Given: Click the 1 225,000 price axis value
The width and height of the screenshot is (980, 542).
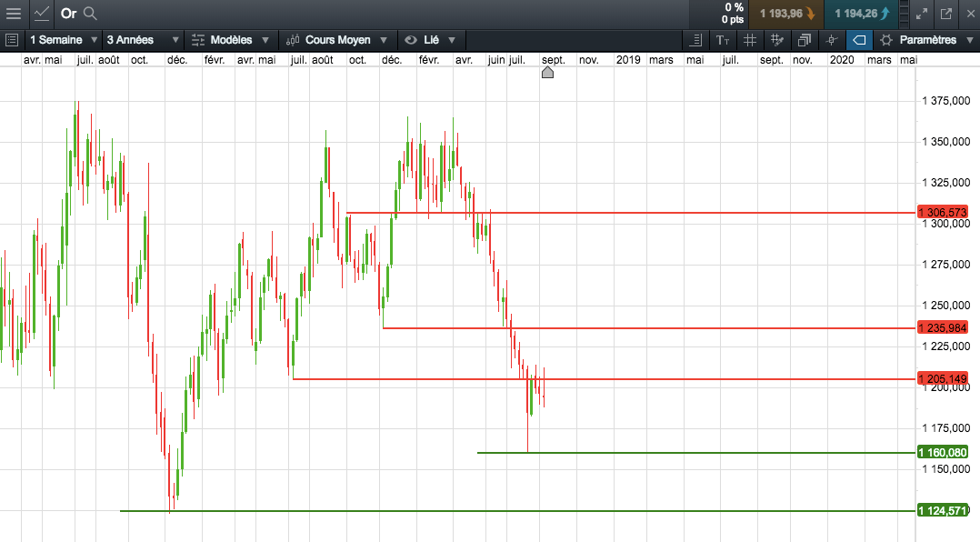Looking at the screenshot, I should tap(945, 346).
